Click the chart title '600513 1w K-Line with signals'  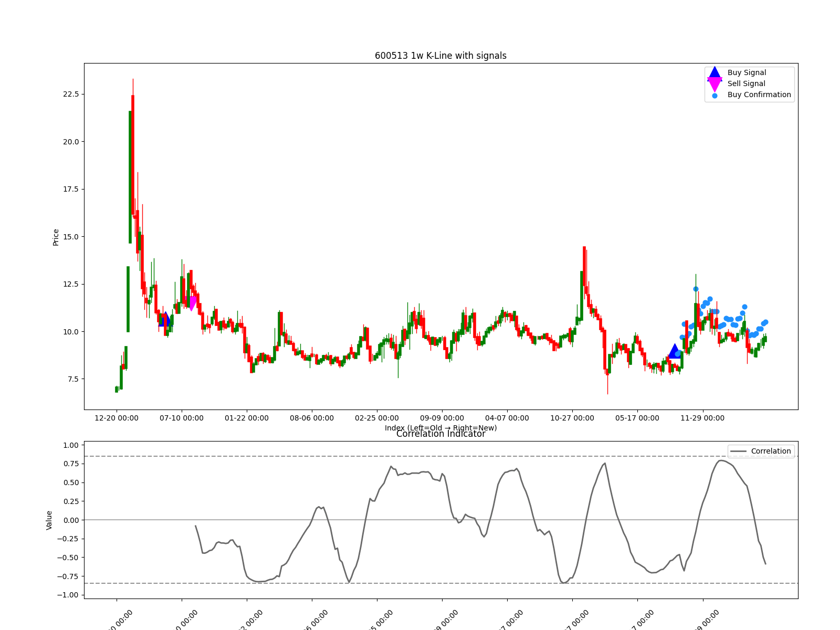[x=440, y=56]
